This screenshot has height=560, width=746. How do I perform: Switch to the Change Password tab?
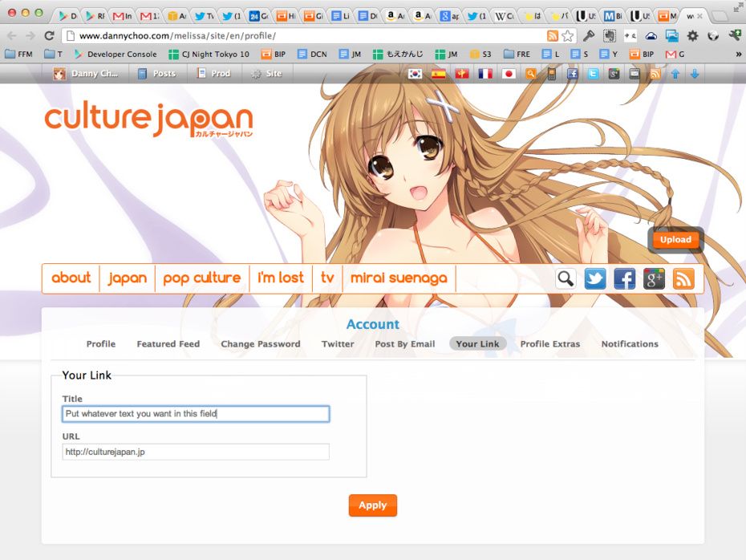260,344
